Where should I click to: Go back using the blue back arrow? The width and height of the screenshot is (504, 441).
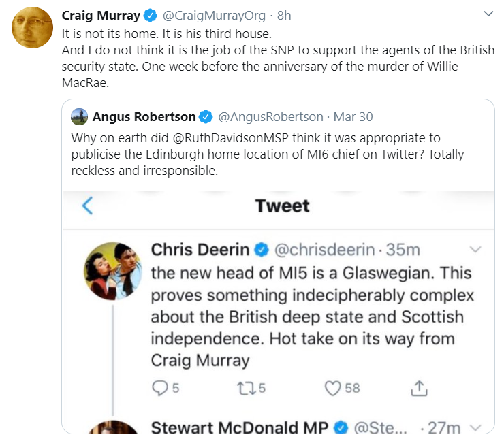coord(87,206)
